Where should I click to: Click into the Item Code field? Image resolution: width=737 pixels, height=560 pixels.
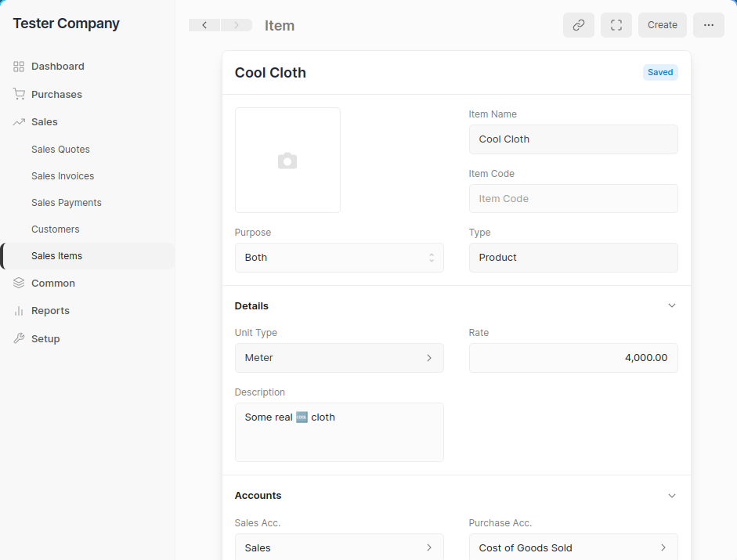573,199
